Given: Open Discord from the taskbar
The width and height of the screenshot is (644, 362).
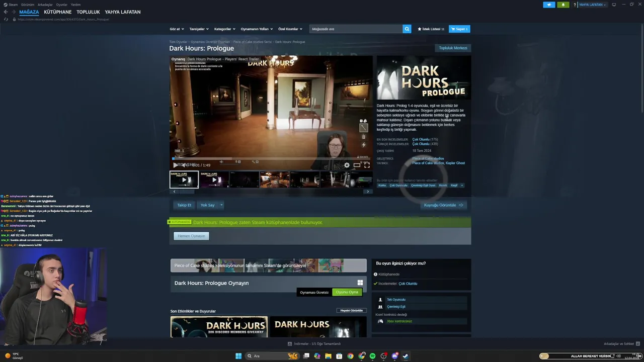Looking at the screenshot, I should (x=394, y=356).
